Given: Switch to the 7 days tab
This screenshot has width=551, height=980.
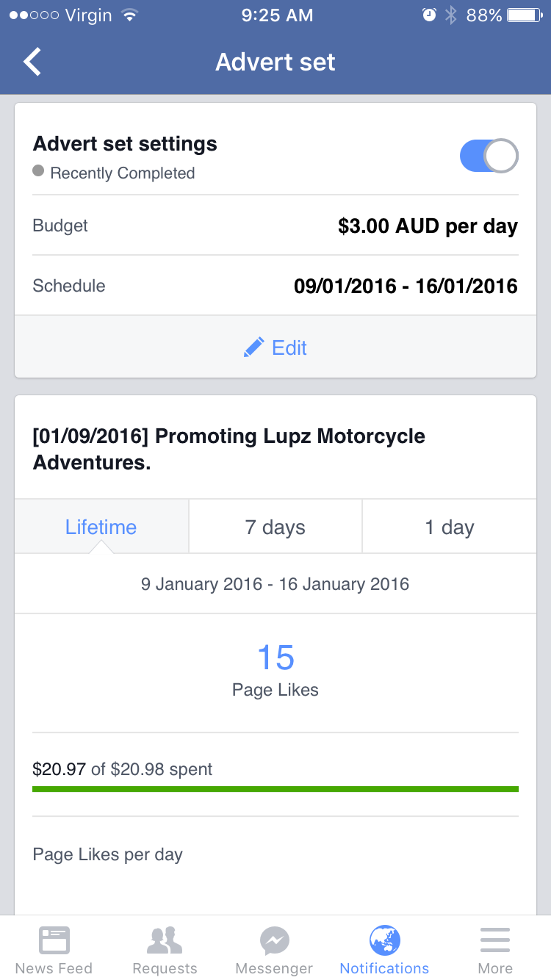Looking at the screenshot, I should pos(275,527).
